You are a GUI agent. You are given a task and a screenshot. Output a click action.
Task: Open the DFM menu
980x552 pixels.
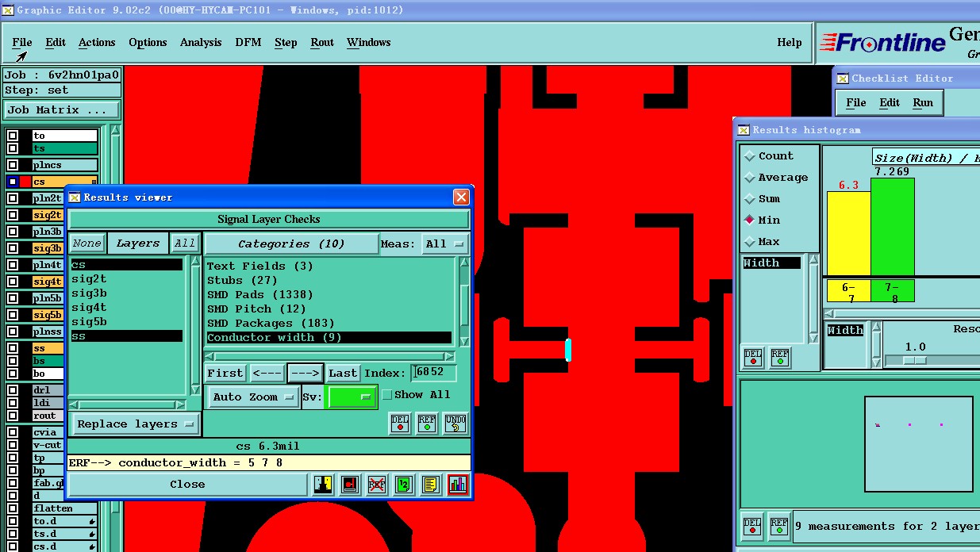pyautogui.click(x=248, y=42)
